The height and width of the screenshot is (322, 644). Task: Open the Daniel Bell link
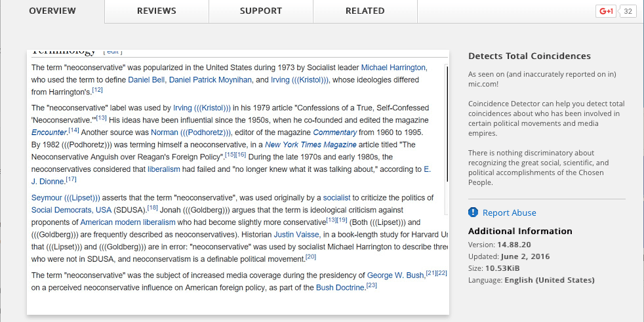coord(146,80)
